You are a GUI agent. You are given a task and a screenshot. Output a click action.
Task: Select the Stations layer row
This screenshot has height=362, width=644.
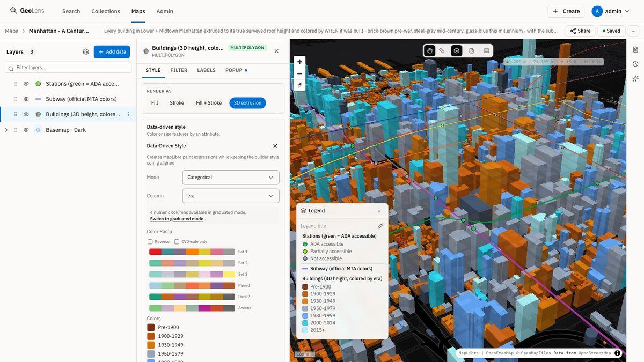[68, 84]
